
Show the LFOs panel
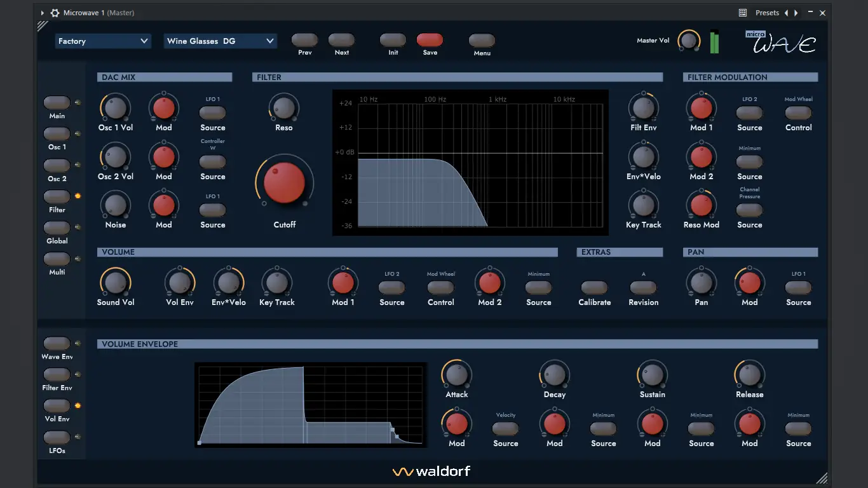(x=57, y=437)
